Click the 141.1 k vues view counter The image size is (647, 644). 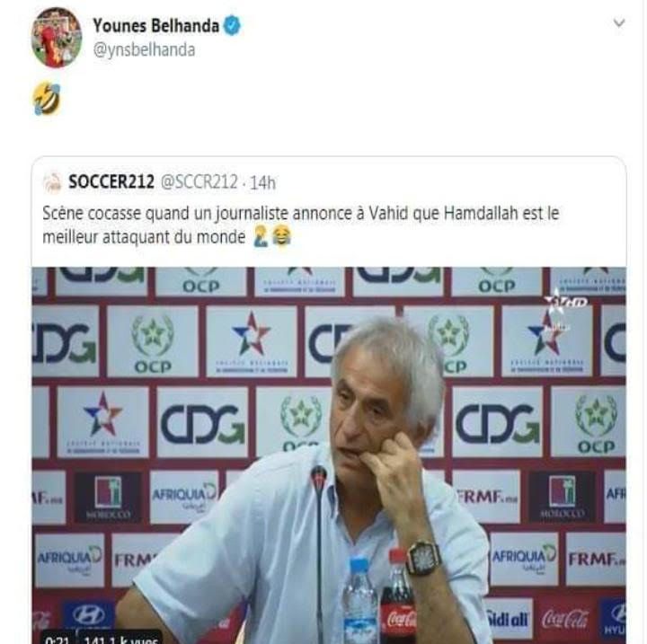coord(120,639)
